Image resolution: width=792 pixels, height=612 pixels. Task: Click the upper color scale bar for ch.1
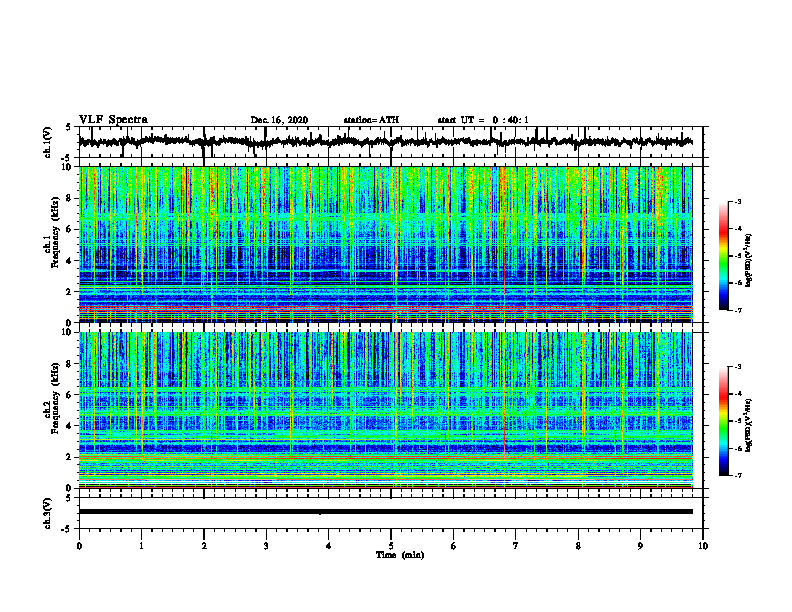(723, 256)
